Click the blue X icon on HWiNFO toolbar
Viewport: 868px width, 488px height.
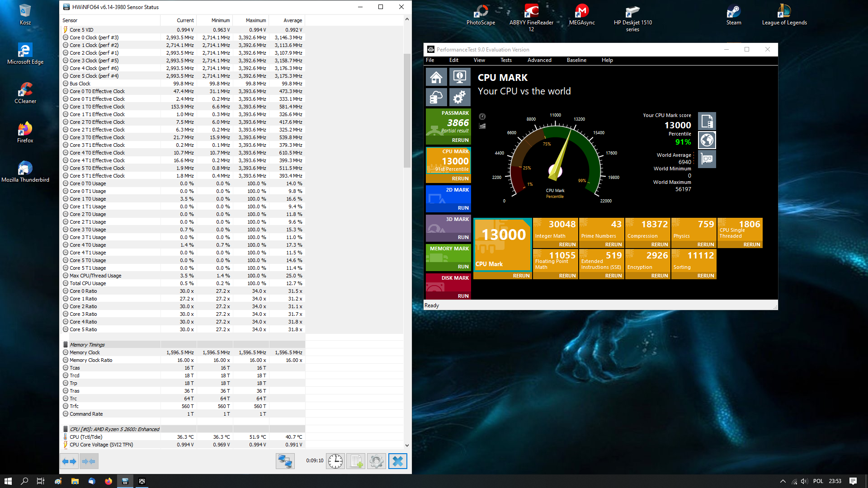397,461
